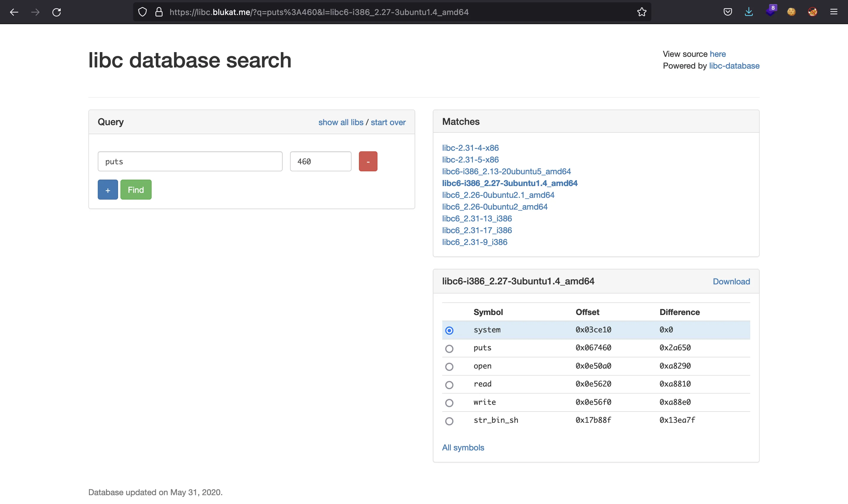Remove the puts query row with minus button
Screen dimensions: 848x504
pos(368,161)
